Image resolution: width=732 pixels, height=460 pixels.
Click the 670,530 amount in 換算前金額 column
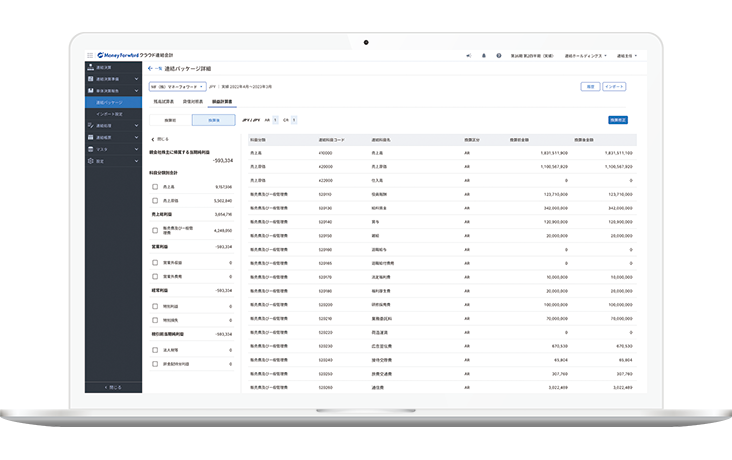pyautogui.click(x=560, y=346)
